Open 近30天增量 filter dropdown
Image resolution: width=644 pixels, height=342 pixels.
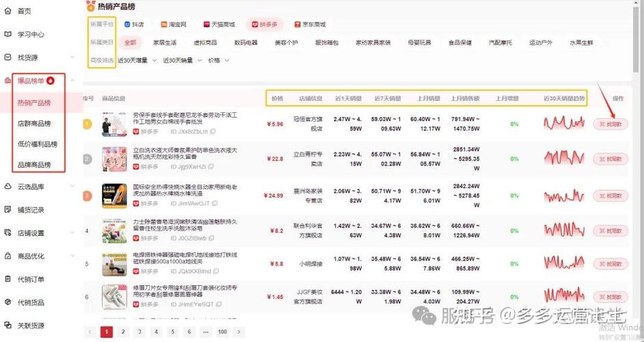point(137,60)
